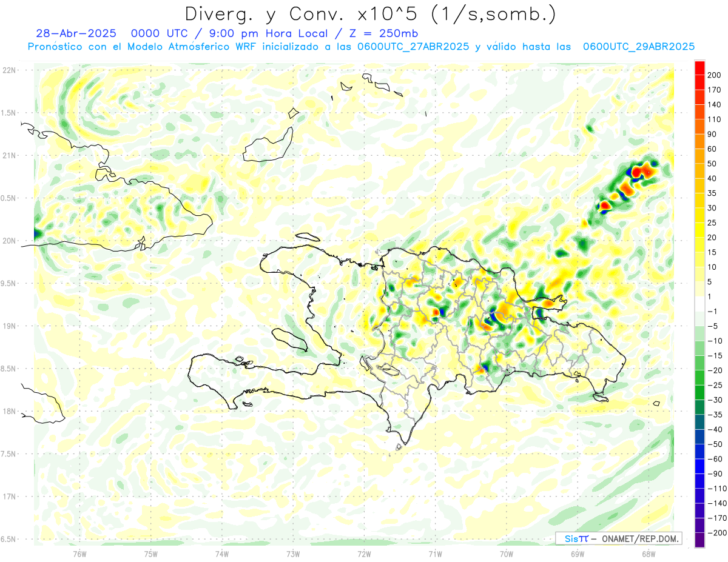Click the color bar value '60'

[712, 149]
